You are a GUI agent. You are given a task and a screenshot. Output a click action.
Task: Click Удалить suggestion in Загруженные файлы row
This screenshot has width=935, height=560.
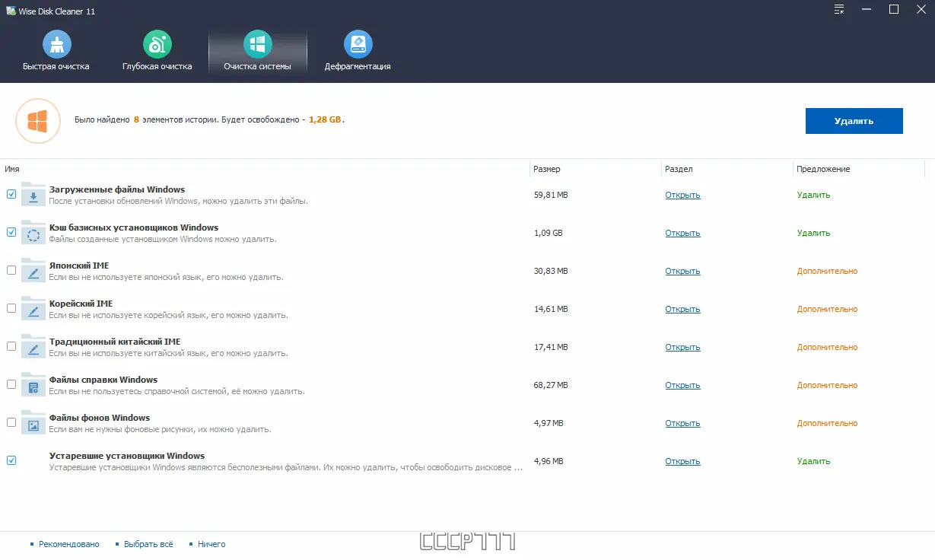(813, 195)
